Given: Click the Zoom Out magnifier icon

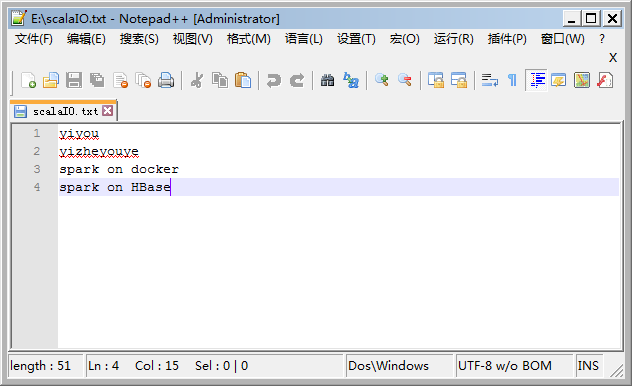Looking at the screenshot, I should [x=405, y=80].
